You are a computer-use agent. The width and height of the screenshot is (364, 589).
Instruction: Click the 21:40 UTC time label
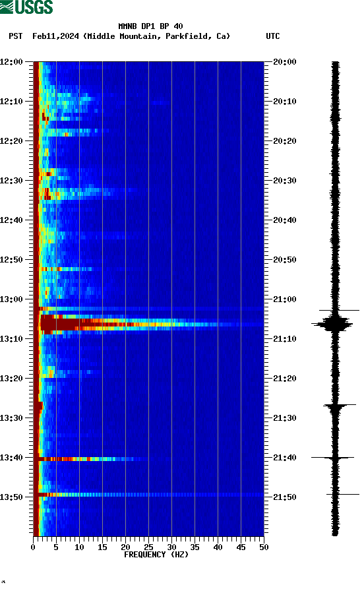[285, 458]
